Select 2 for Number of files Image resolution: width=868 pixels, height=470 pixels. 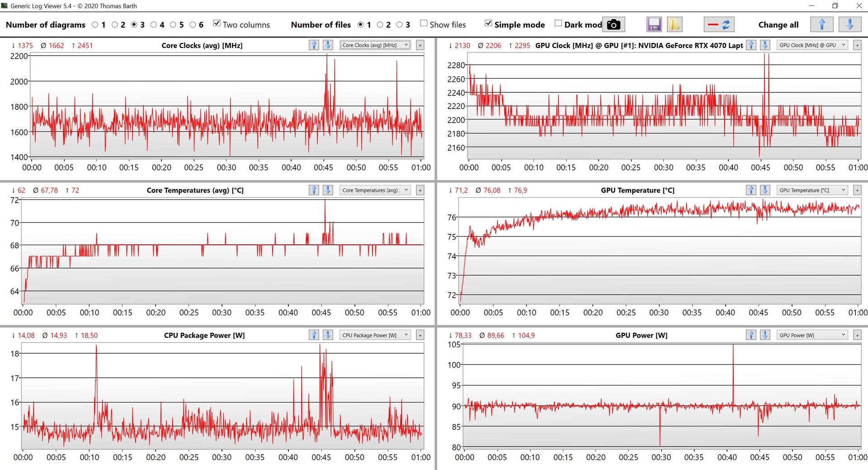click(380, 25)
